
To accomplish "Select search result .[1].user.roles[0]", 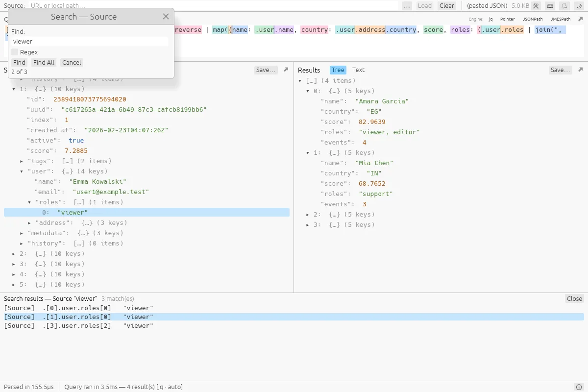I will 294,317.
